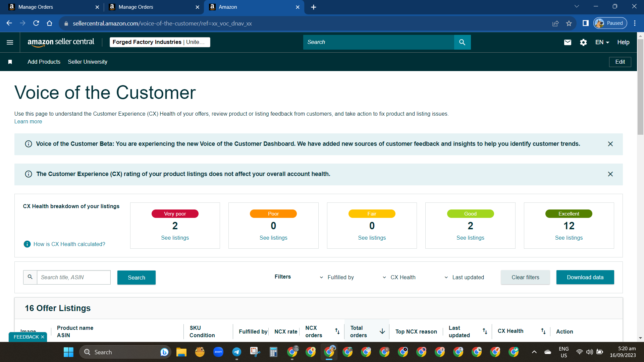Click magnifier icon beside title search field
This screenshot has width=644, height=362.
click(30, 277)
